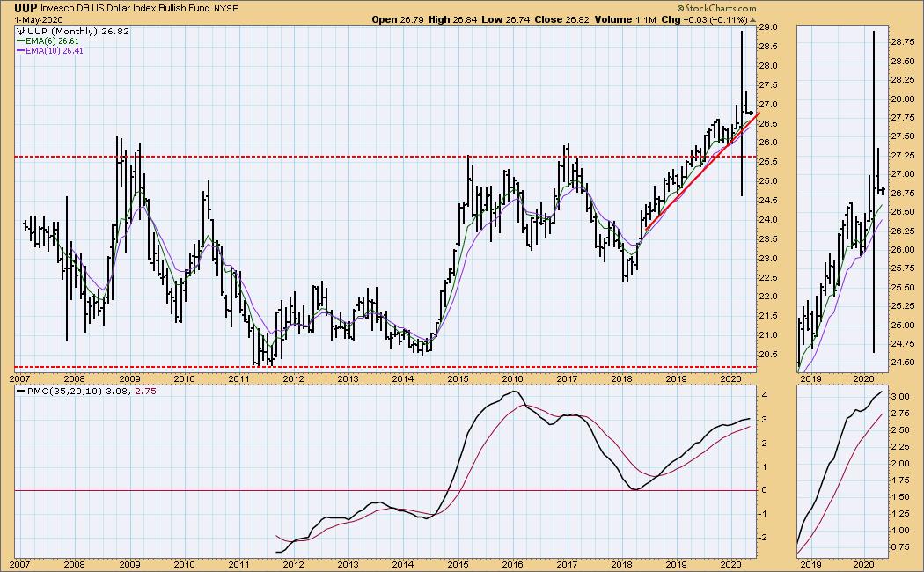Click the 'UUP (Monthly) 26.82' legend entry

(x=72, y=31)
